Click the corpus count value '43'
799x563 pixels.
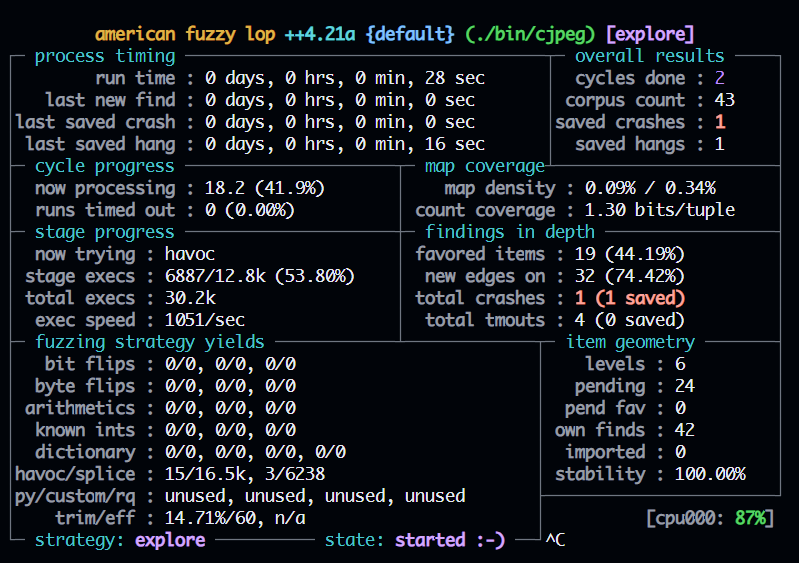click(x=725, y=100)
